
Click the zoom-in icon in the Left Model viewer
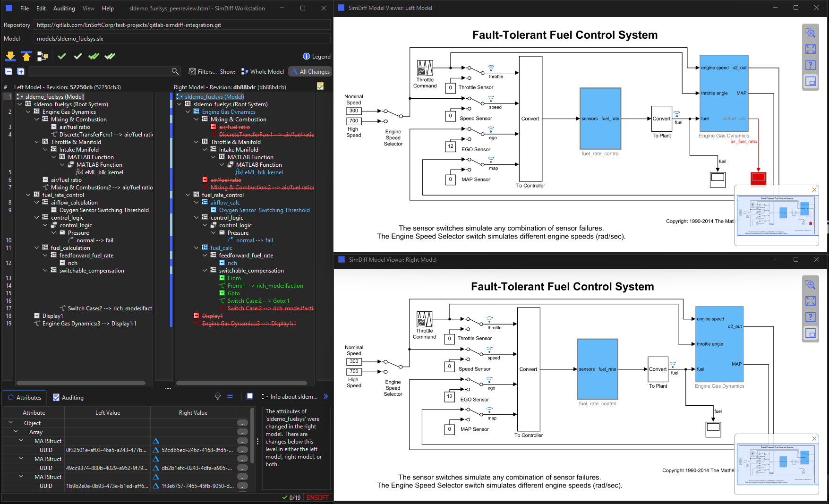point(811,33)
